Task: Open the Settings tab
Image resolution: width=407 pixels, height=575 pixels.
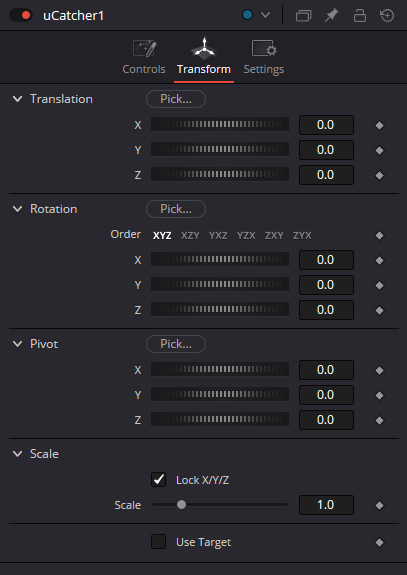Action: tap(264, 57)
